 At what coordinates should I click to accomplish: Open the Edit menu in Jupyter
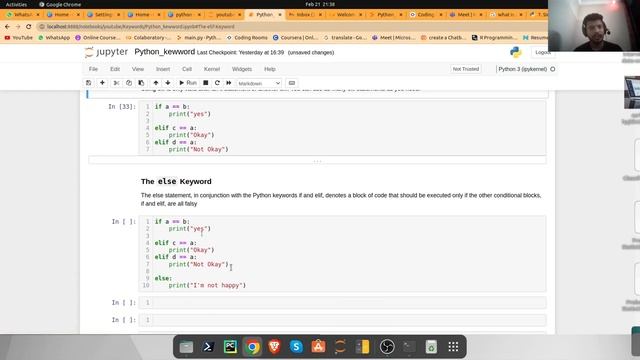coord(115,69)
